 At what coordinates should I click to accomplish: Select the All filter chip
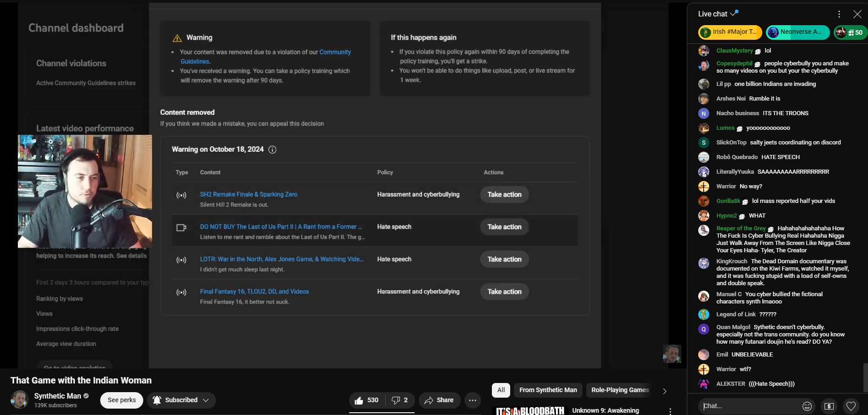501,390
